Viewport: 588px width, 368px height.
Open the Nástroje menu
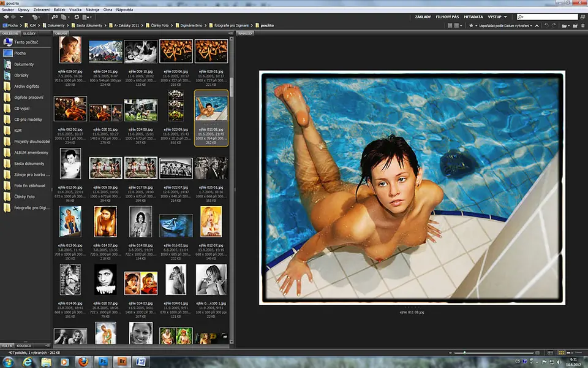click(93, 10)
